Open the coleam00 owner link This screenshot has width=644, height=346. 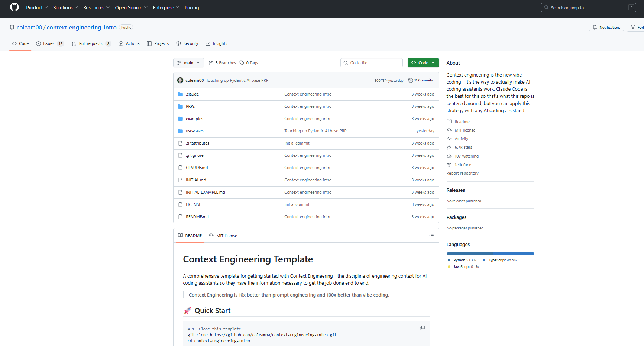(x=29, y=28)
